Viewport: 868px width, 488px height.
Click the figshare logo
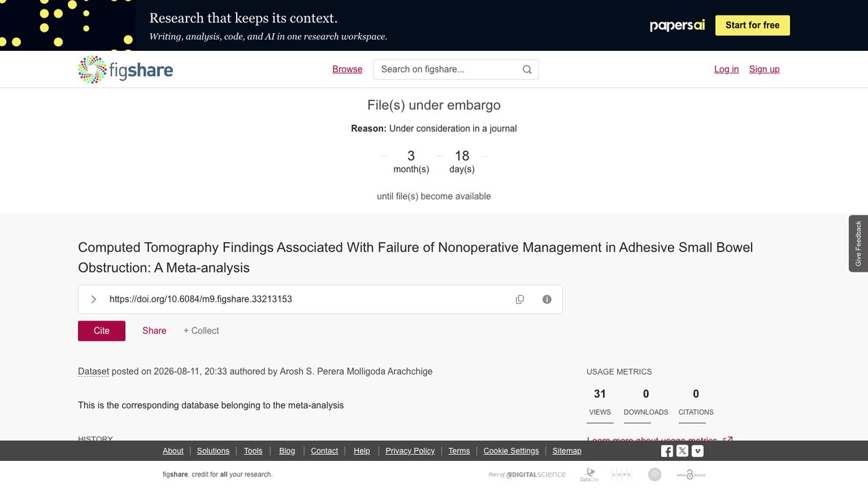click(125, 69)
